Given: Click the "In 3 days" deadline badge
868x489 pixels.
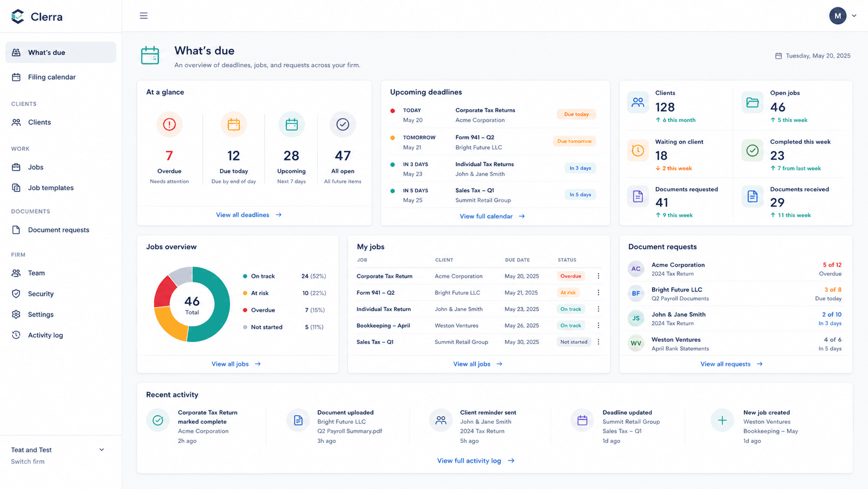Looking at the screenshot, I should [x=580, y=168].
